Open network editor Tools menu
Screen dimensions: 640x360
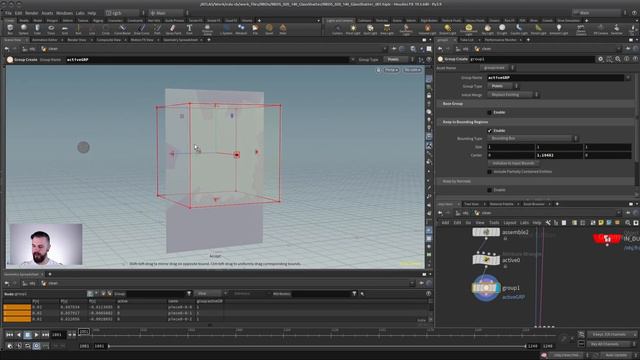494,223
